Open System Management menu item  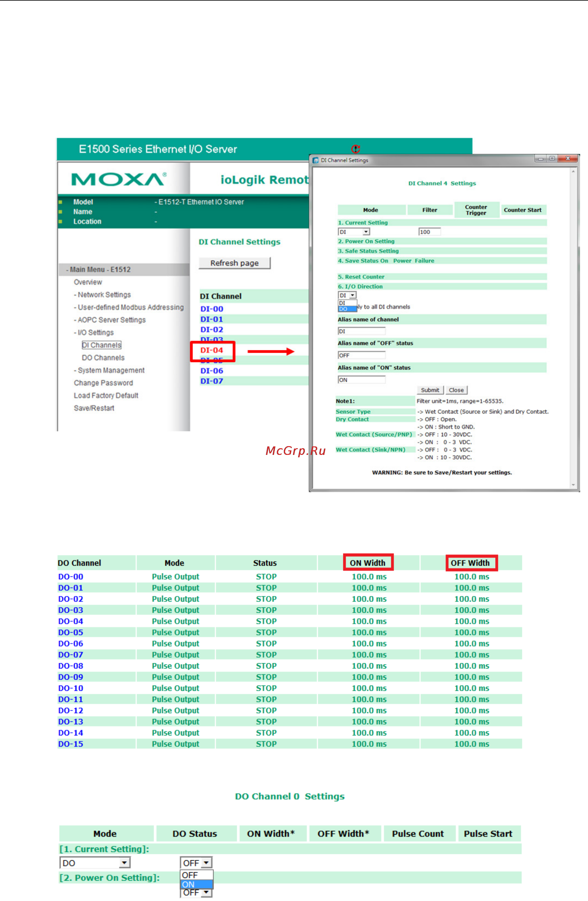[109, 370]
